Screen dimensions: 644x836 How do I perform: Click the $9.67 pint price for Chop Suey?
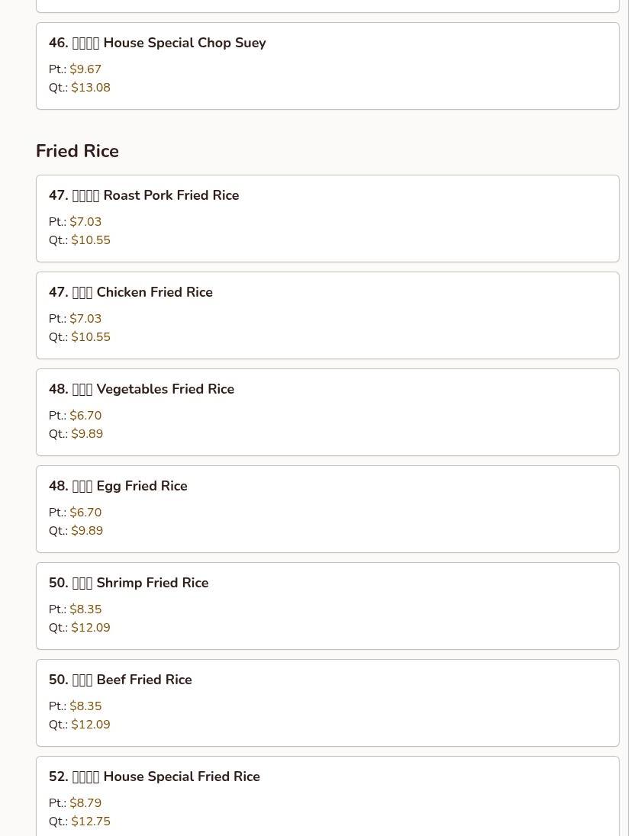[x=85, y=69]
